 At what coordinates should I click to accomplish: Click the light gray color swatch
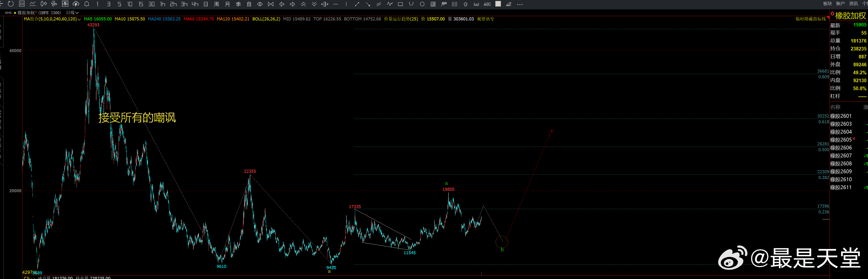click(498, 4)
